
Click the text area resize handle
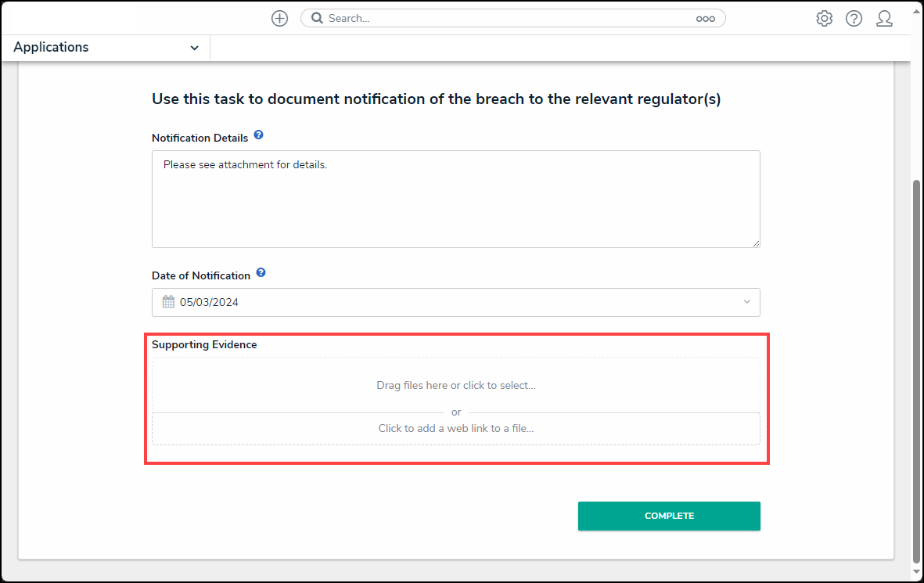(756, 243)
